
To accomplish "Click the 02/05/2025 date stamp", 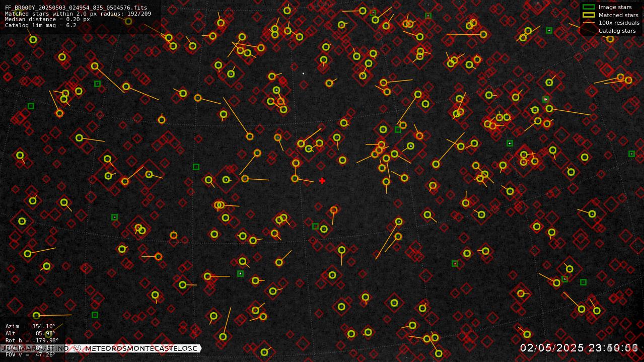I will (x=552, y=348).
